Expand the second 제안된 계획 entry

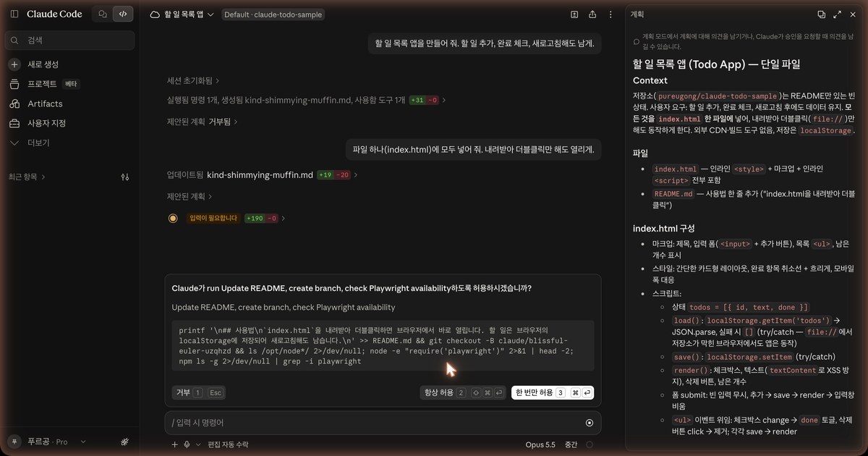pos(190,196)
